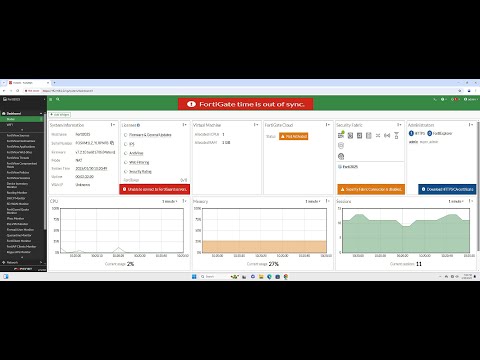Click the warning icon in time sync banner
This screenshot has height=360, width=480.
tap(191, 104)
